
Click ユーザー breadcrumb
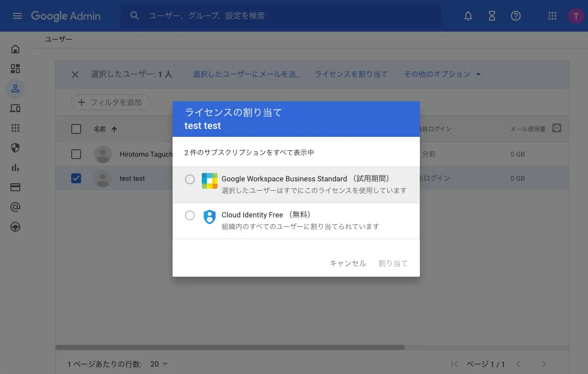coord(58,39)
